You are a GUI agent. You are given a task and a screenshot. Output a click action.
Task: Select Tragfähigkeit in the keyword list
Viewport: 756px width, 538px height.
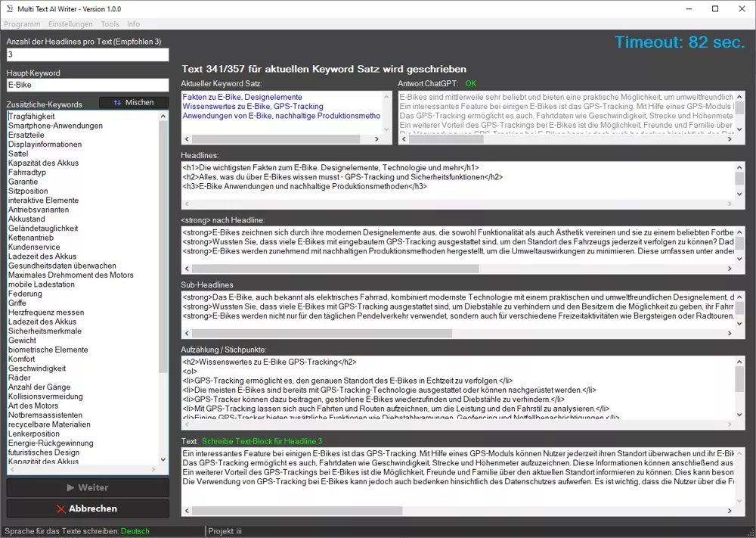pos(31,117)
